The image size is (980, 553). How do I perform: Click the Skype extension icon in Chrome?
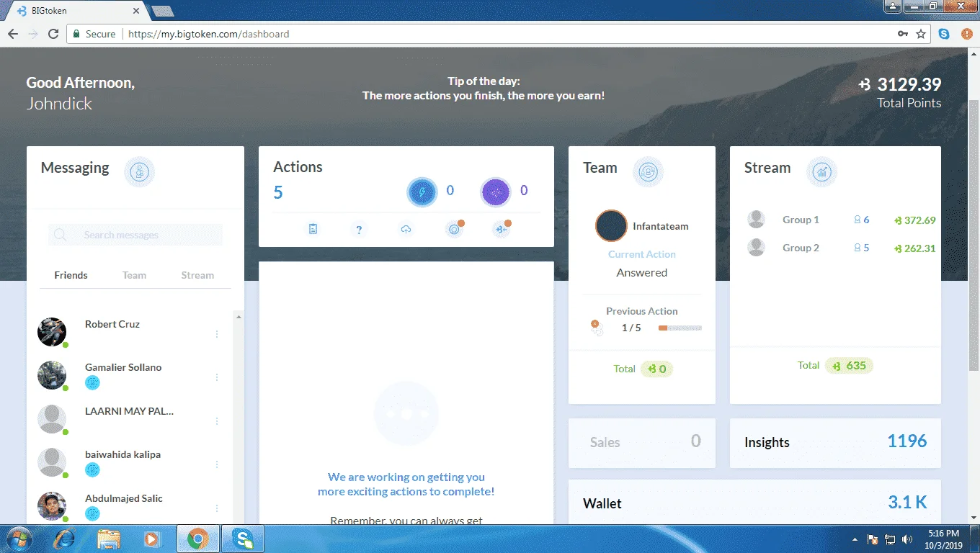944,34
